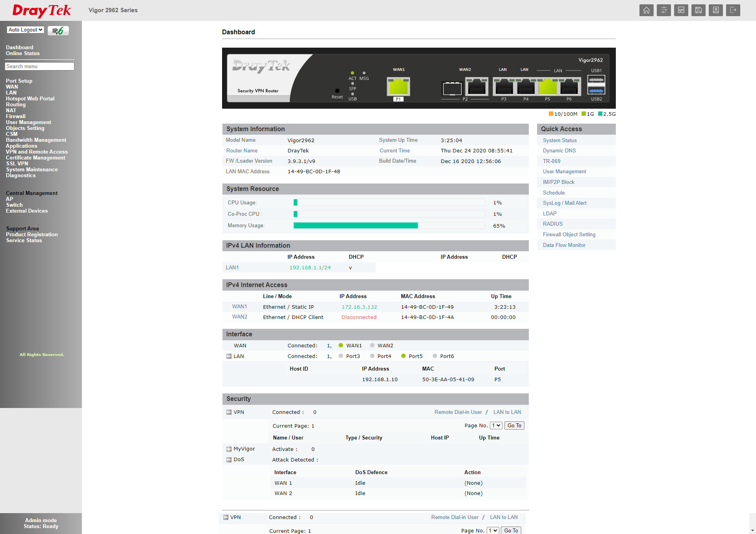The height and width of the screenshot is (534, 756).
Task: Open the lower Page No. dropdown
Action: click(493, 531)
